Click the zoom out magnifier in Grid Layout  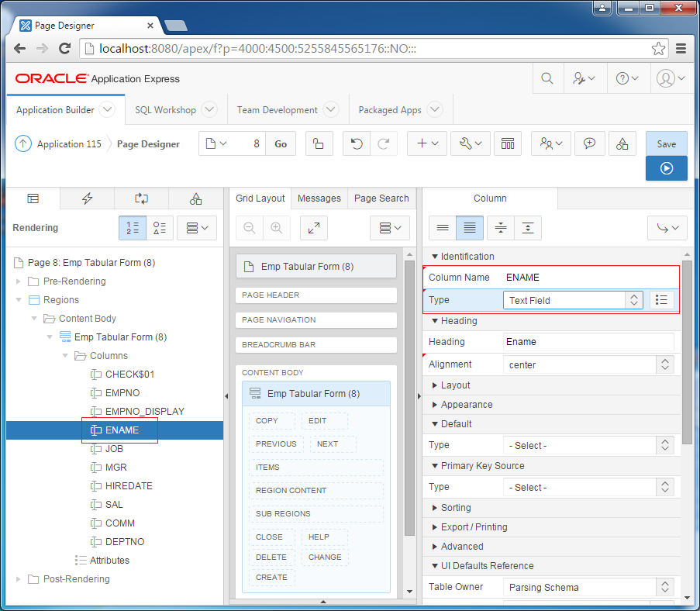pyautogui.click(x=250, y=228)
